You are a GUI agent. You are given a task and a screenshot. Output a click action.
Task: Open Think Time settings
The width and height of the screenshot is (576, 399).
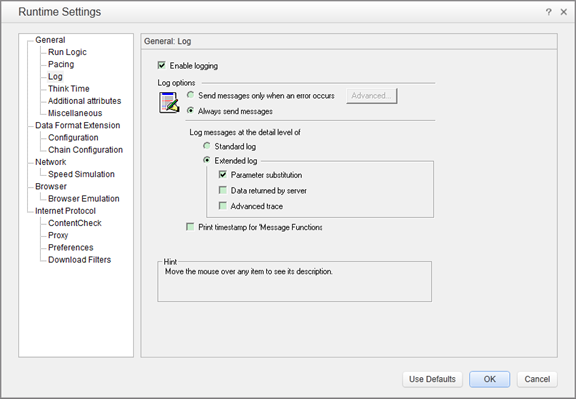[x=69, y=89]
